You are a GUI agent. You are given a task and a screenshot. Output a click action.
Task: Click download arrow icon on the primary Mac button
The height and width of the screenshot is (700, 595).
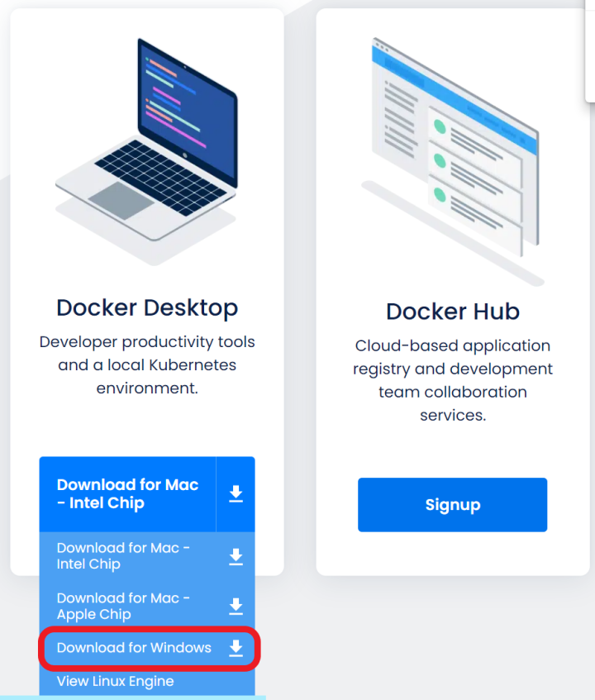(236, 494)
